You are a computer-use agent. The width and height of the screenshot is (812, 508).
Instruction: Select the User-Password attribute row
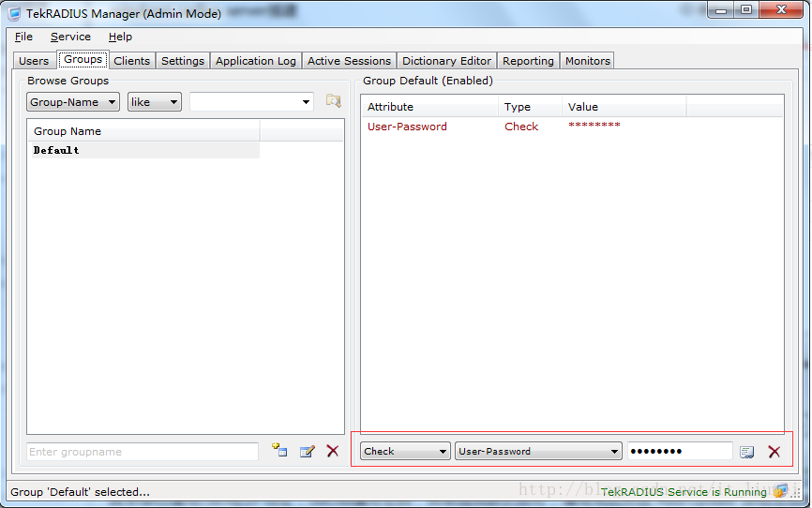pyautogui.click(x=407, y=127)
